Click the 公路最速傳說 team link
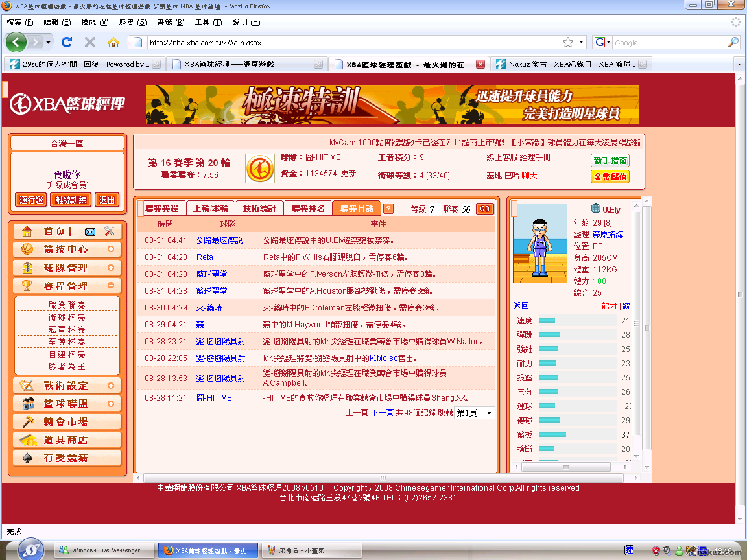 coord(220,240)
